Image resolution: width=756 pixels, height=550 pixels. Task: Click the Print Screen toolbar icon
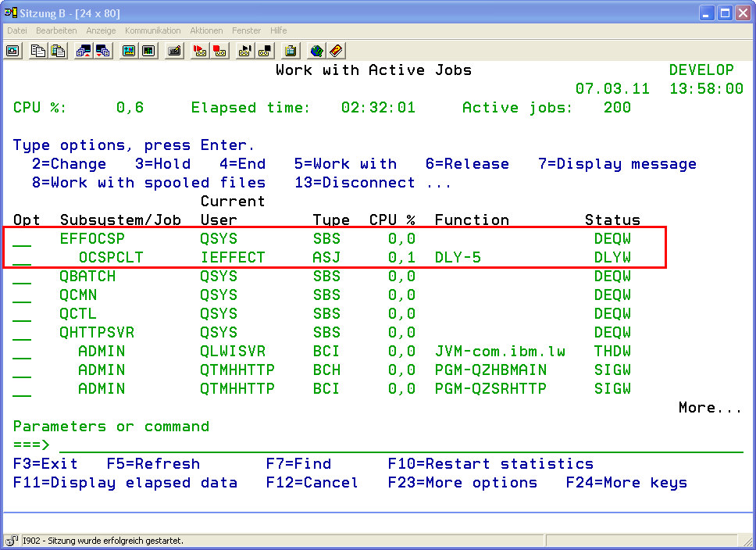(13, 51)
